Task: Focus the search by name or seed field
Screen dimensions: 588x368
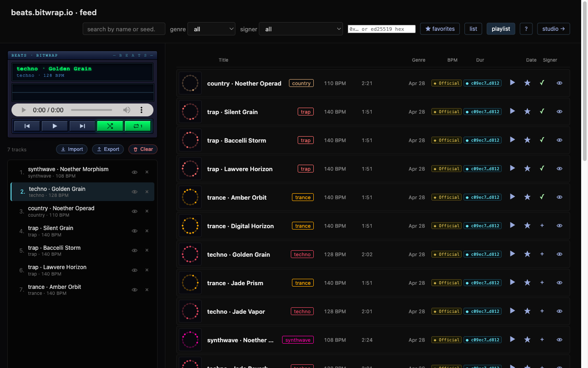Action: (124, 29)
